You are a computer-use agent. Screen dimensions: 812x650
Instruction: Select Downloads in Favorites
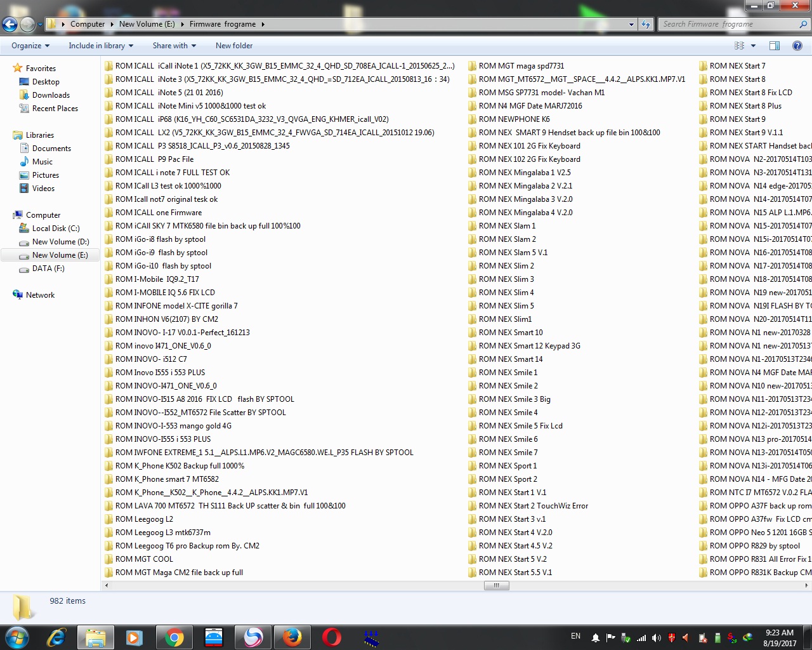pos(51,95)
